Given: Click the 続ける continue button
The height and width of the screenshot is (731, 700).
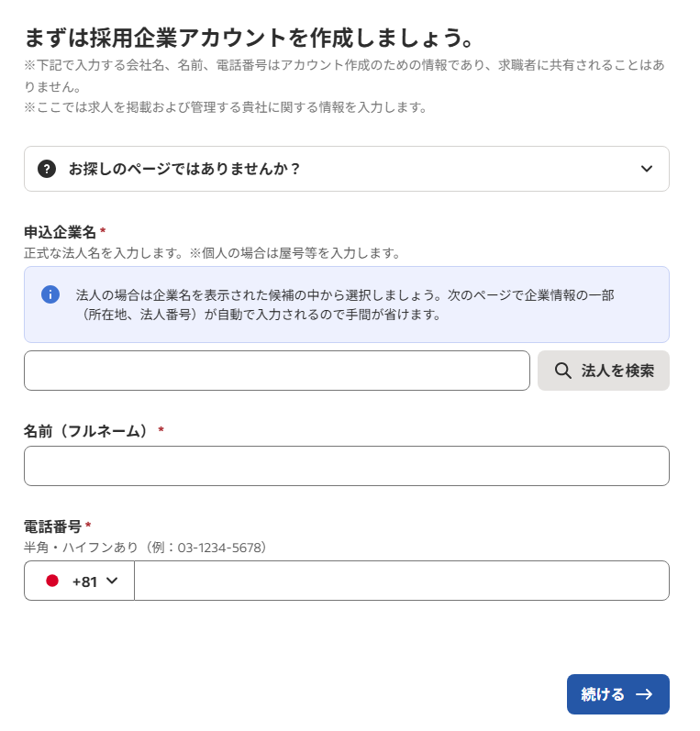Looking at the screenshot, I should pyautogui.click(x=618, y=694).
